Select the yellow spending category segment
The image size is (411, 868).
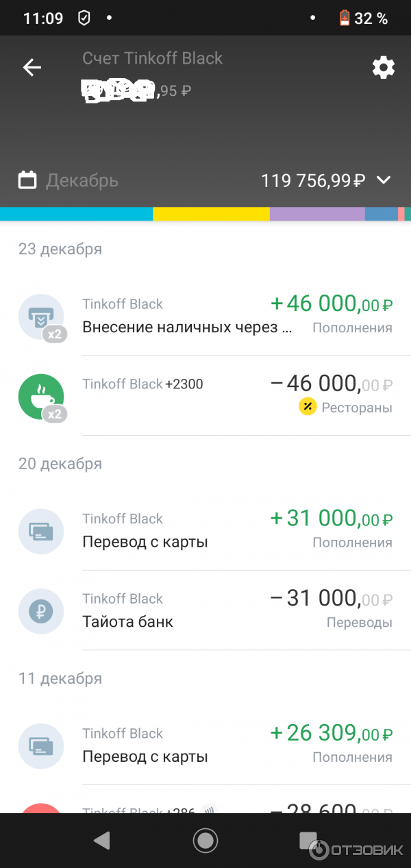point(211,214)
